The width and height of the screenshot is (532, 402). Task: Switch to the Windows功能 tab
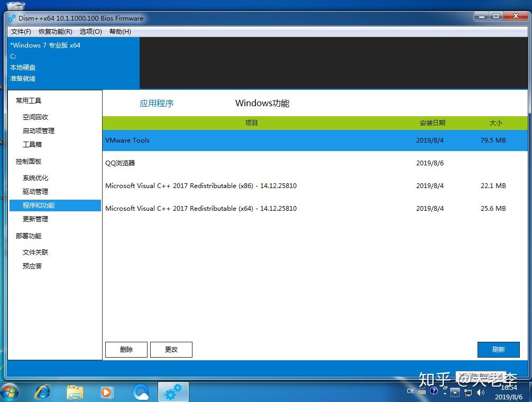(262, 104)
